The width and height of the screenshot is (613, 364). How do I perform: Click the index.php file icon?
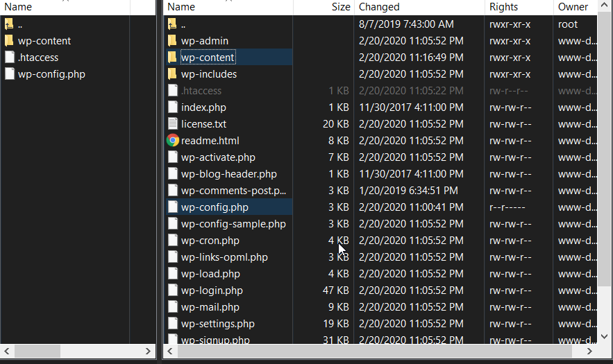[172, 107]
